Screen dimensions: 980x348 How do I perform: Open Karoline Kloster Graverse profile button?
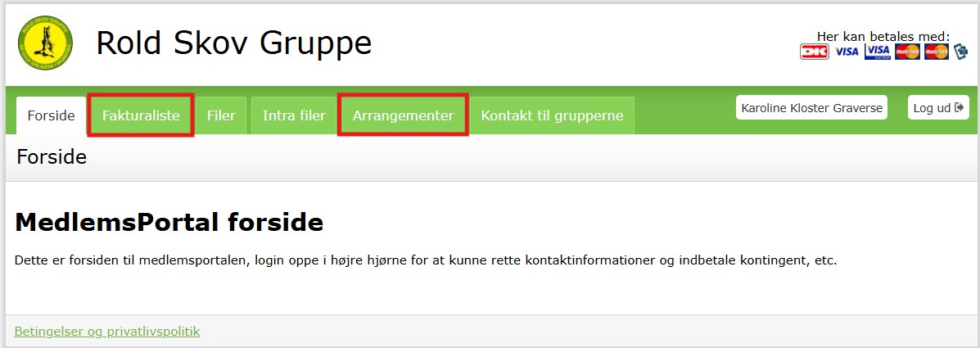point(811,108)
